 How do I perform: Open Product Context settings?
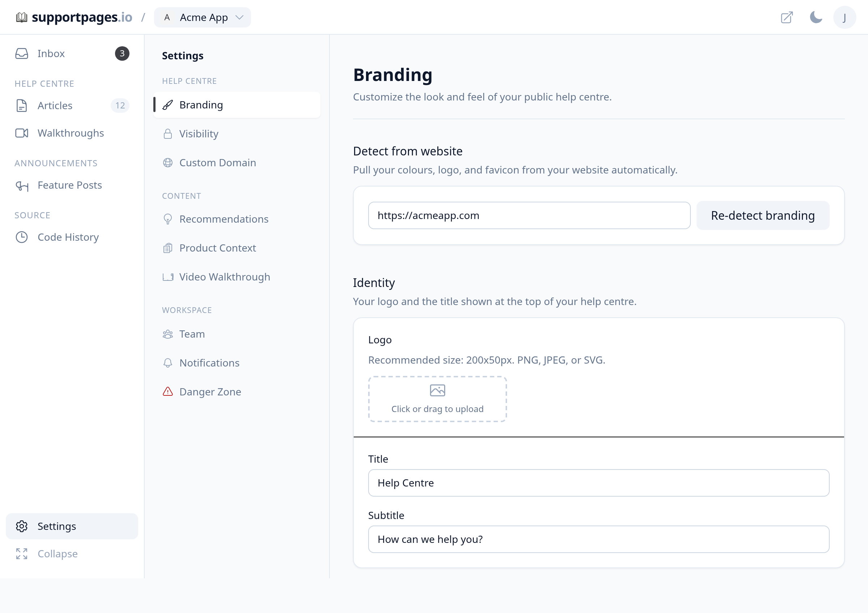click(x=237, y=248)
